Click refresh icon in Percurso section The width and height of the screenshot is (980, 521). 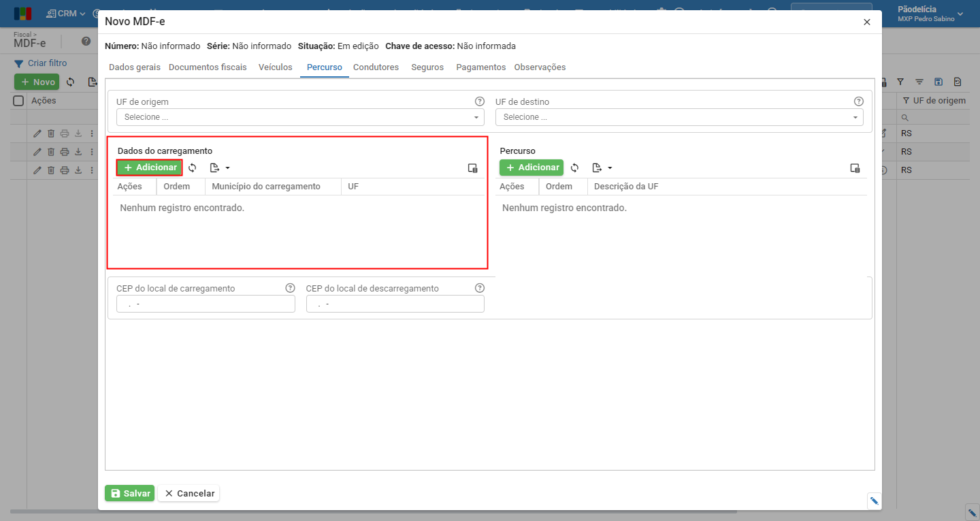pos(575,168)
